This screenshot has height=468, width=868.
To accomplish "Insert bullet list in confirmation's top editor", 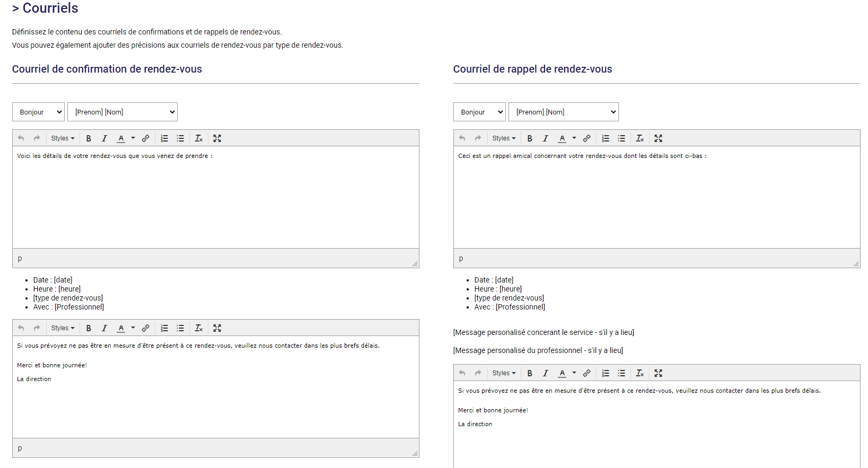I will click(x=180, y=138).
